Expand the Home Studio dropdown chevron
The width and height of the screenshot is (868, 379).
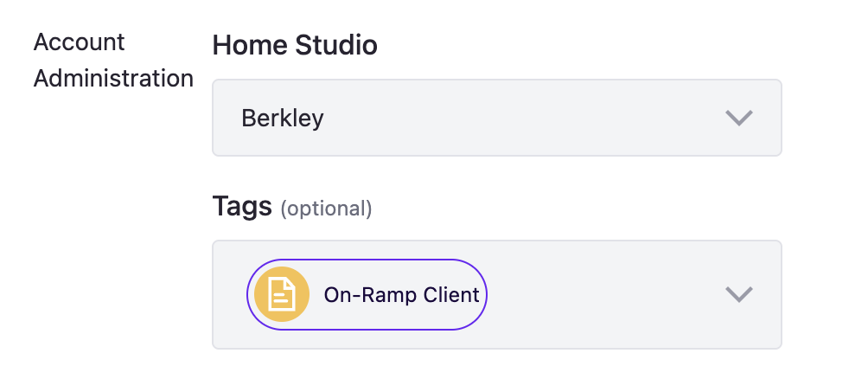[738, 118]
